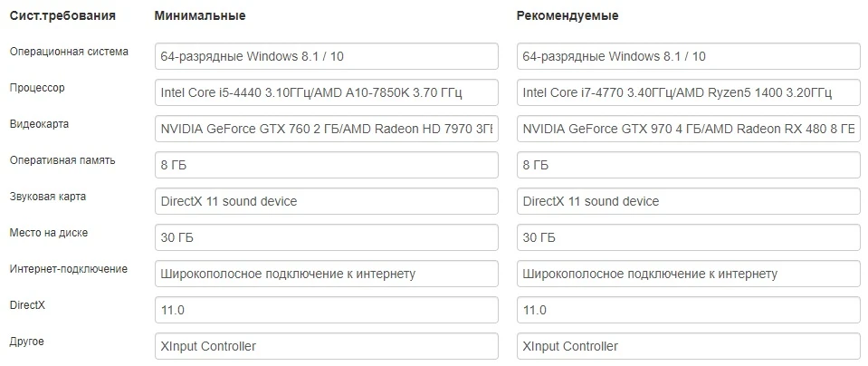
Task: Click the minimum disk space 30 ГБ field
Action: [326, 237]
